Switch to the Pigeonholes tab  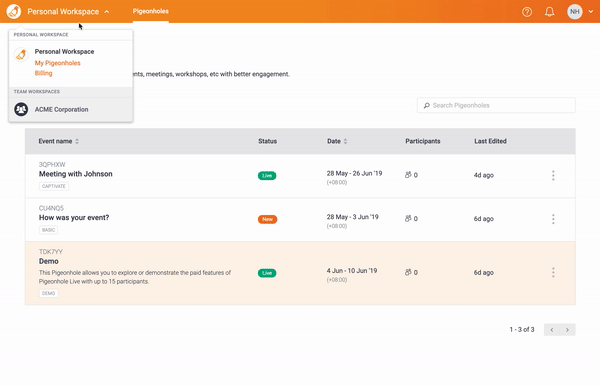point(151,11)
